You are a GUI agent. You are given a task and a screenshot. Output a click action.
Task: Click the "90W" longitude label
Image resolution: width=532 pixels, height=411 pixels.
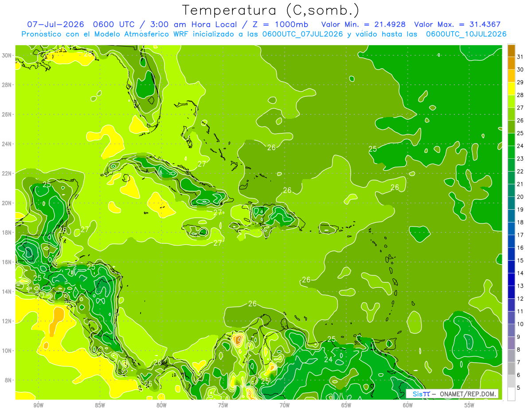[x=38, y=405]
